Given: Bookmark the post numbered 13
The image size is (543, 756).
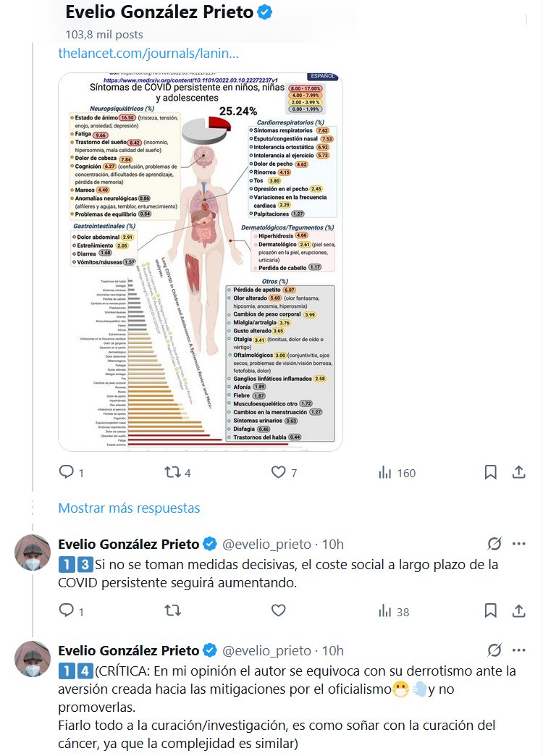Looking at the screenshot, I should pyautogui.click(x=490, y=611).
